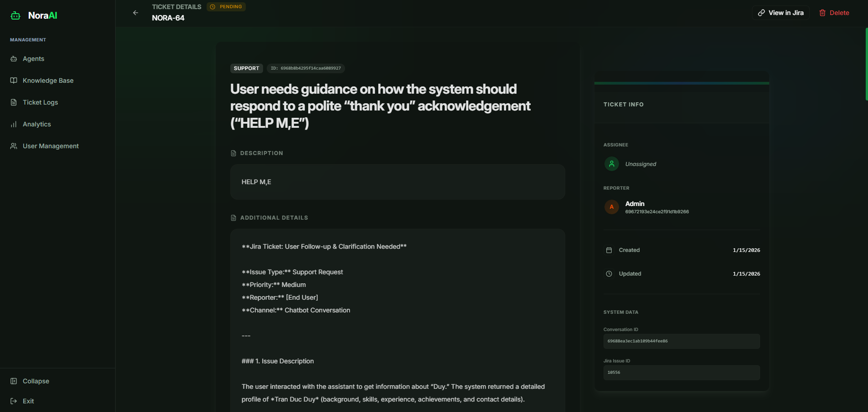
Task: Click the back arrow beside Ticket Details
Action: tap(135, 13)
